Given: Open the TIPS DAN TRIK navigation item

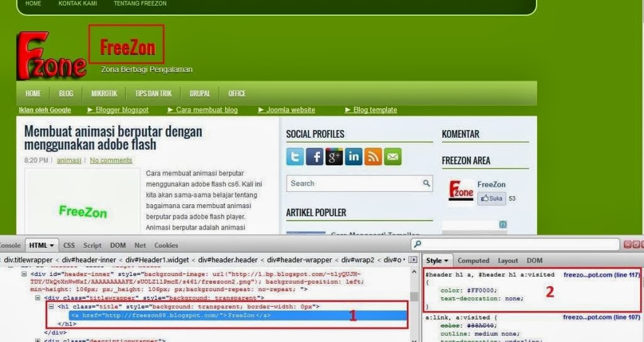Looking at the screenshot, I should 153,94.
